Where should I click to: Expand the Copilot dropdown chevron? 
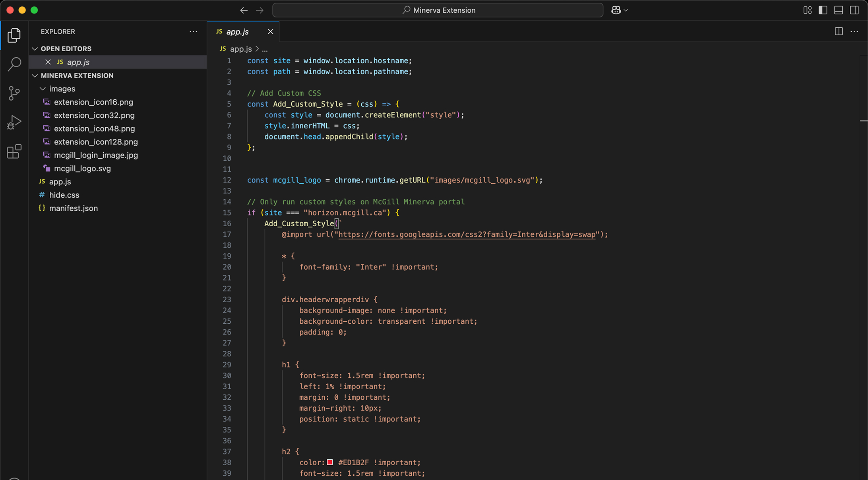626,10
